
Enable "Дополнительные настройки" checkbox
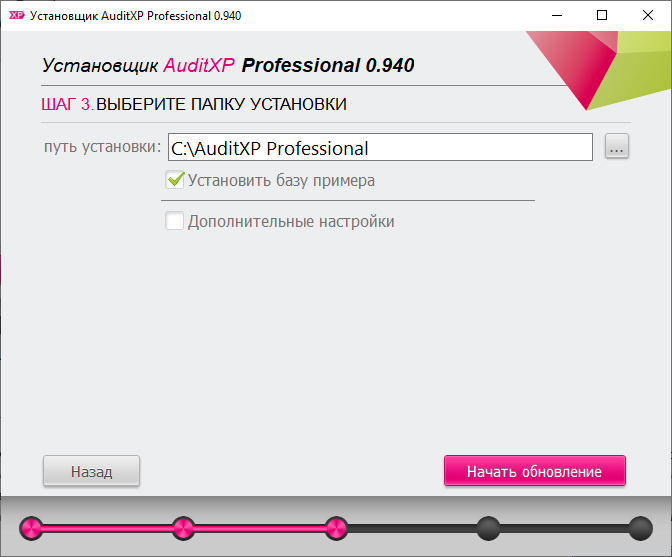[x=175, y=221]
